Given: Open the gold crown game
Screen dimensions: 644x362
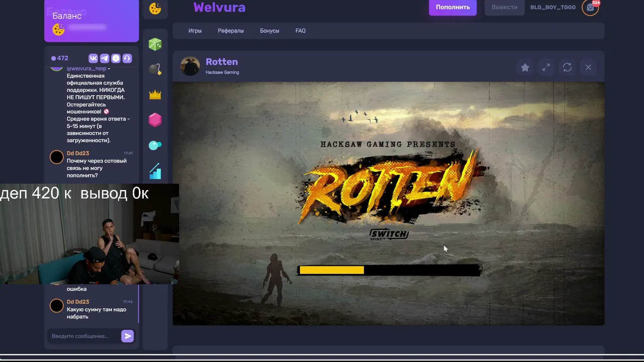Looking at the screenshot, I should (155, 95).
